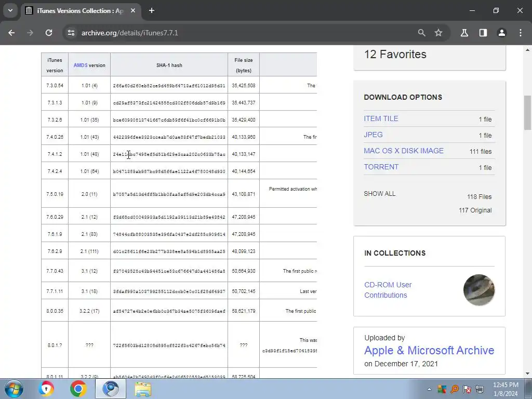Click AMDS version 3.2.2 (17) cell
The image size is (532, 399).
(89, 311)
